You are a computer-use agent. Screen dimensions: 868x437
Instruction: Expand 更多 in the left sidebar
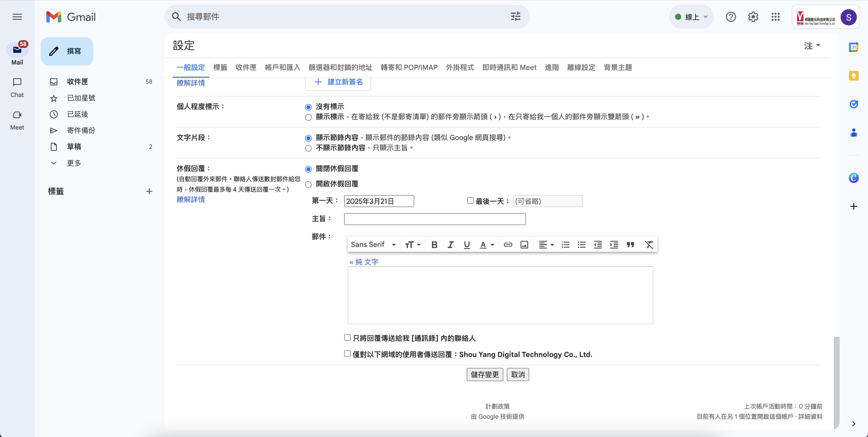pos(74,163)
